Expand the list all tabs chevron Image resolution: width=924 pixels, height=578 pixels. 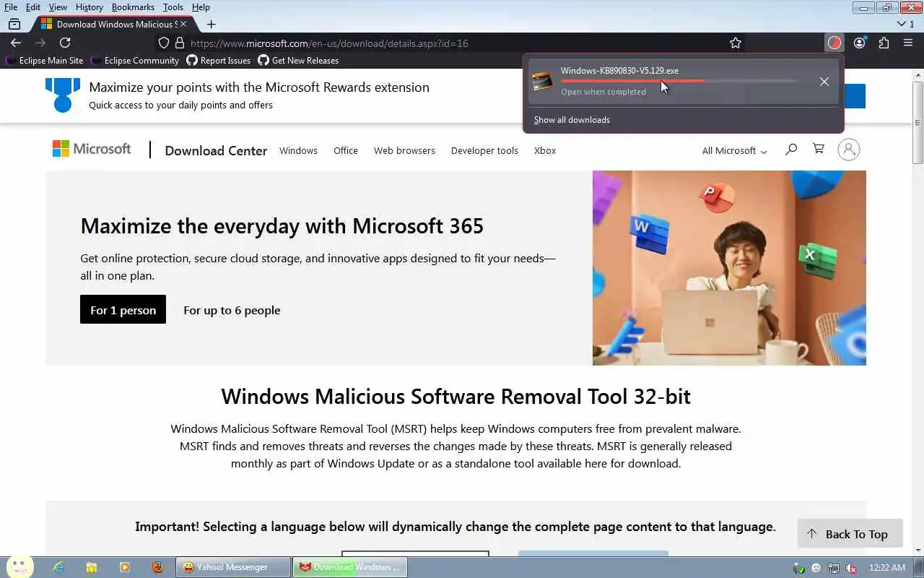[901, 24]
